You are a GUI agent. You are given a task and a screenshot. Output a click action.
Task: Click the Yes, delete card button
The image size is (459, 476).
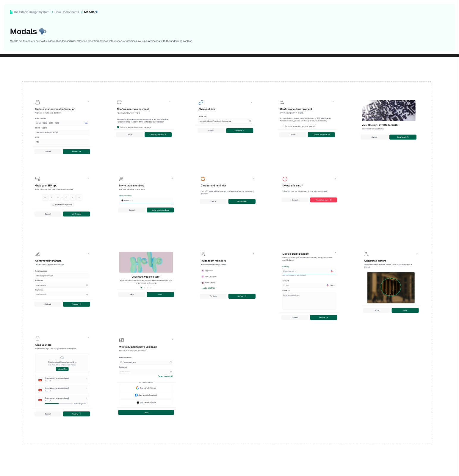(323, 200)
